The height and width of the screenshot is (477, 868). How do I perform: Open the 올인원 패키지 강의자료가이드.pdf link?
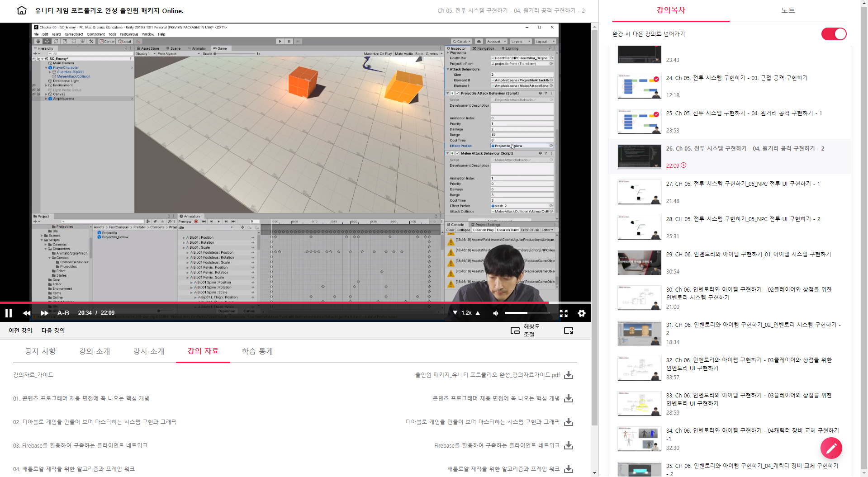coord(488,375)
